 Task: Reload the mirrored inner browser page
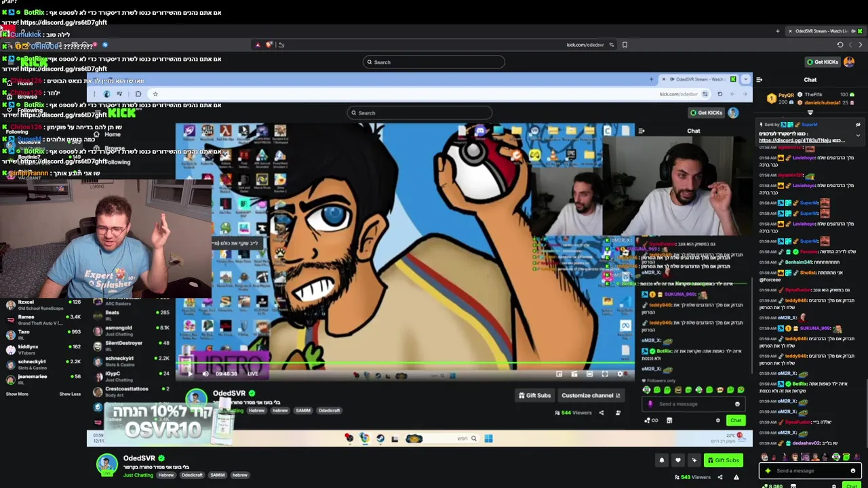[x=719, y=94]
